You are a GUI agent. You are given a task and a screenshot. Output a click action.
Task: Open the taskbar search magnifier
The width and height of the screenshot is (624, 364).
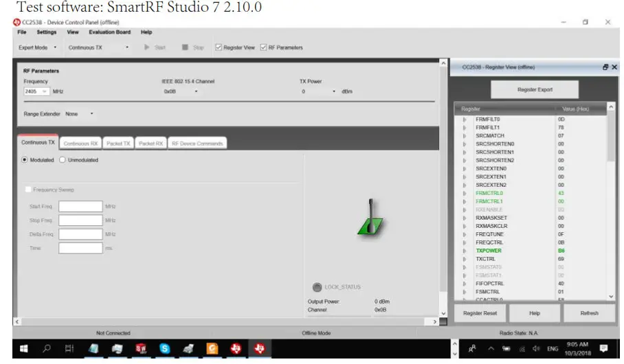47,349
